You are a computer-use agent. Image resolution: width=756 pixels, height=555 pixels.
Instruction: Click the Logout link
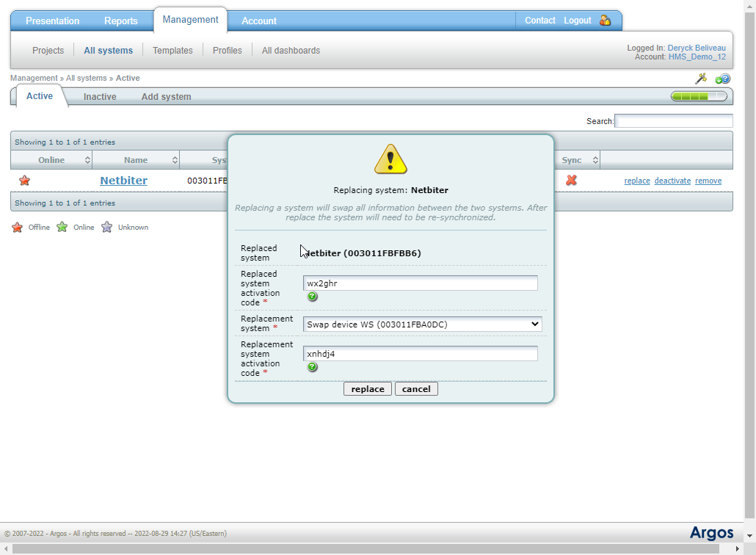[x=578, y=21]
